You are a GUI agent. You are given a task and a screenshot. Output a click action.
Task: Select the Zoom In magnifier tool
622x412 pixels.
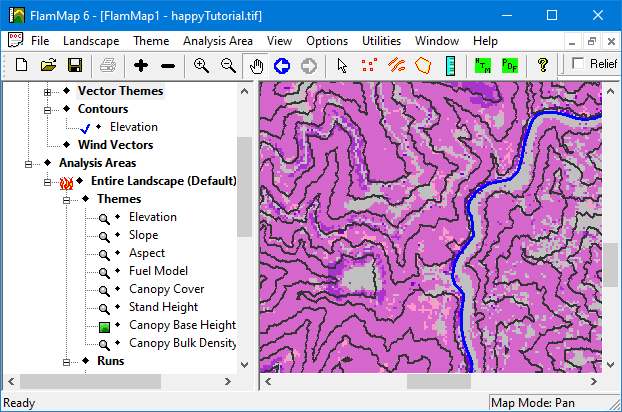[x=201, y=65]
